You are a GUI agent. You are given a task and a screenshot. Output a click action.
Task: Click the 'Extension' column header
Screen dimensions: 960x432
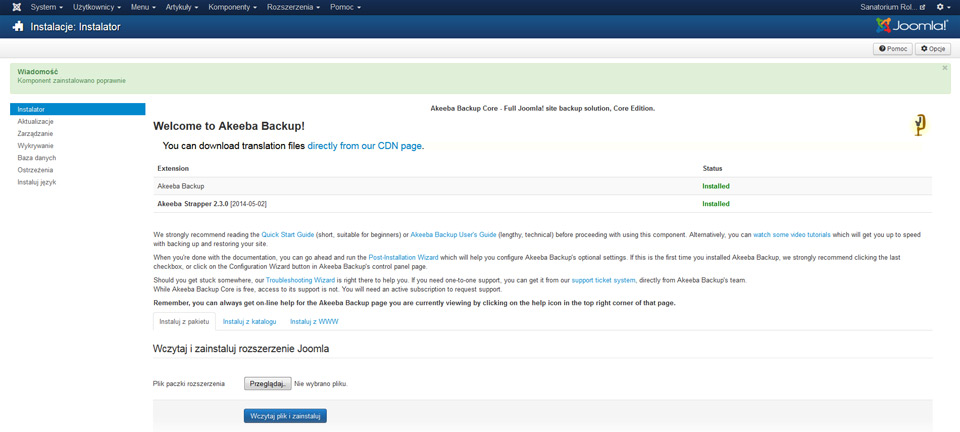173,168
